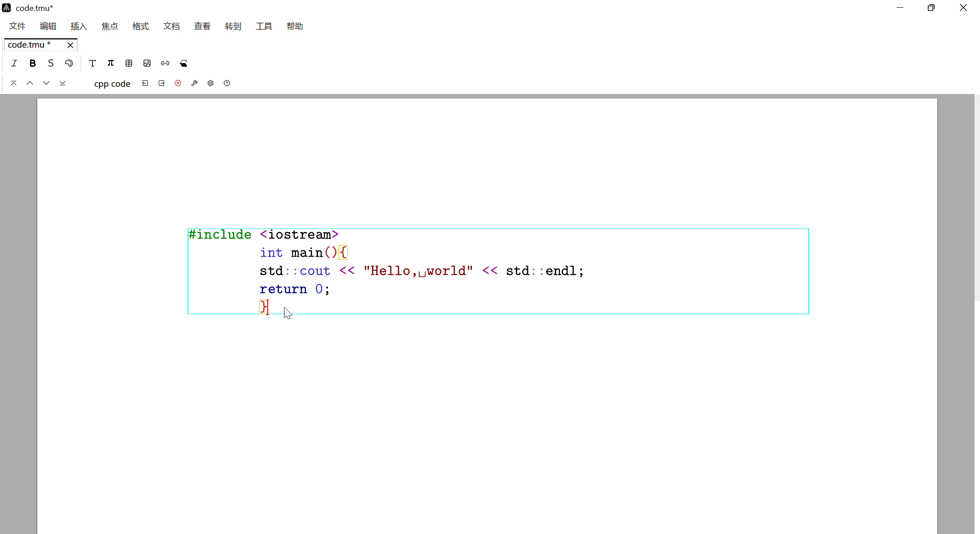The height and width of the screenshot is (534, 980).
Task: Insert an image with the picture icon
Action: click(147, 63)
